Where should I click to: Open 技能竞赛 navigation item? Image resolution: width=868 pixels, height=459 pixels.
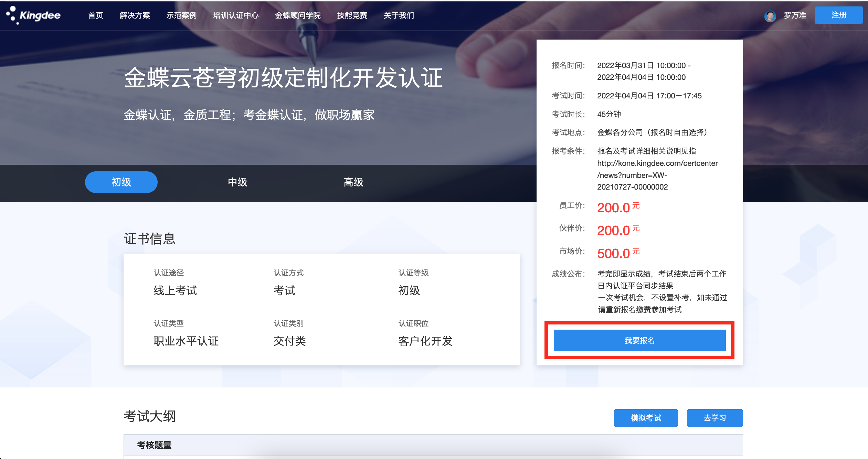(352, 15)
